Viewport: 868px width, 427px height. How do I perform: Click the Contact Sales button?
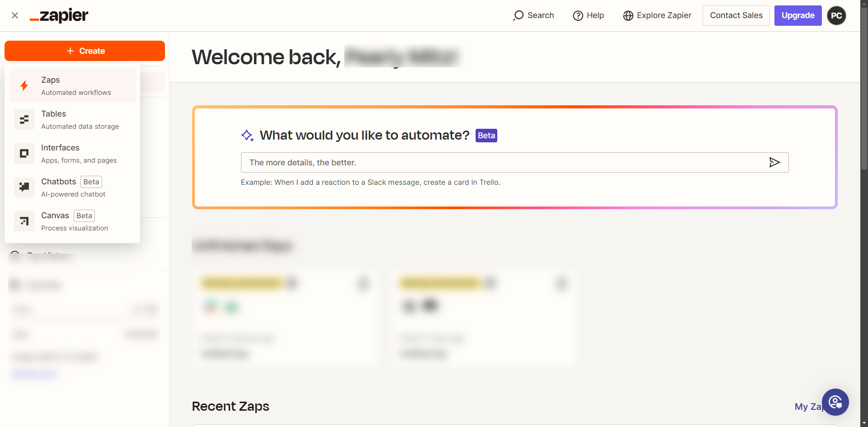[736, 15]
